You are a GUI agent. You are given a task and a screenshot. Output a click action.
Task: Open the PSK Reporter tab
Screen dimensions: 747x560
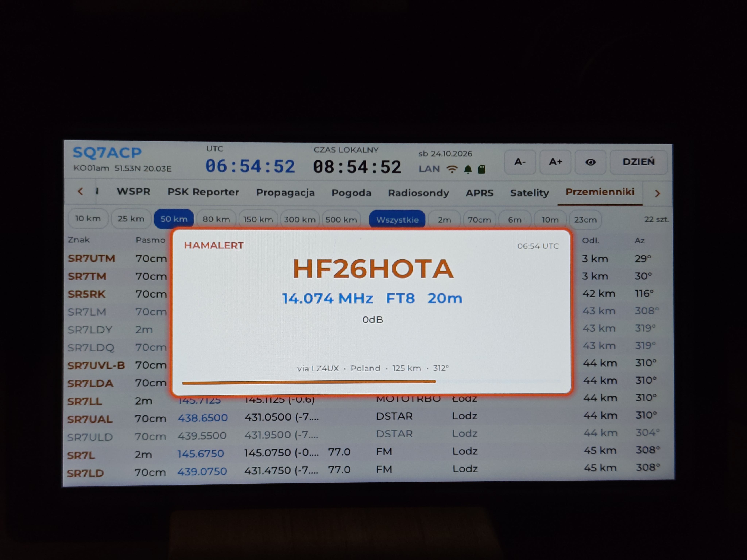pos(203,192)
